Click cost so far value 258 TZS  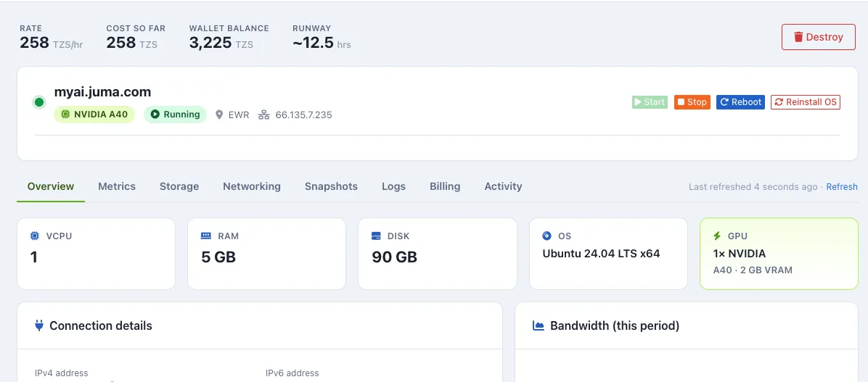132,43
